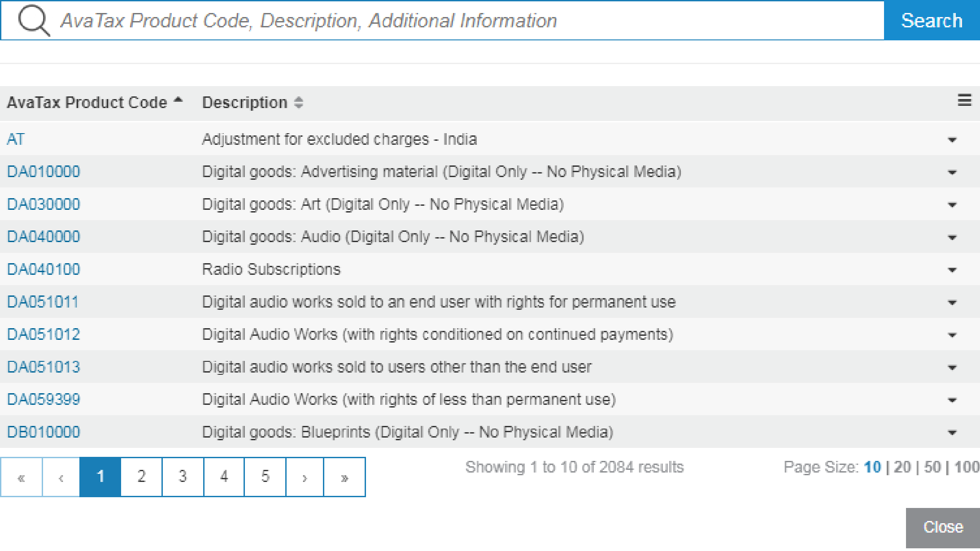The image size is (980, 551).
Task: Click 'Digital goods: Art' description cell
Action: (x=383, y=204)
